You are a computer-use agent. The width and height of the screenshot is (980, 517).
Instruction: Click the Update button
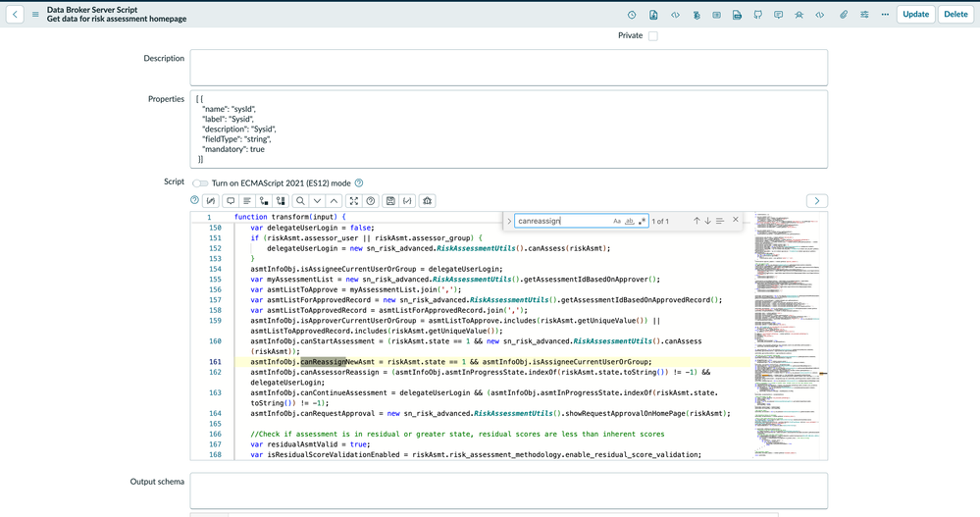pyautogui.click(x=915, y=15)
